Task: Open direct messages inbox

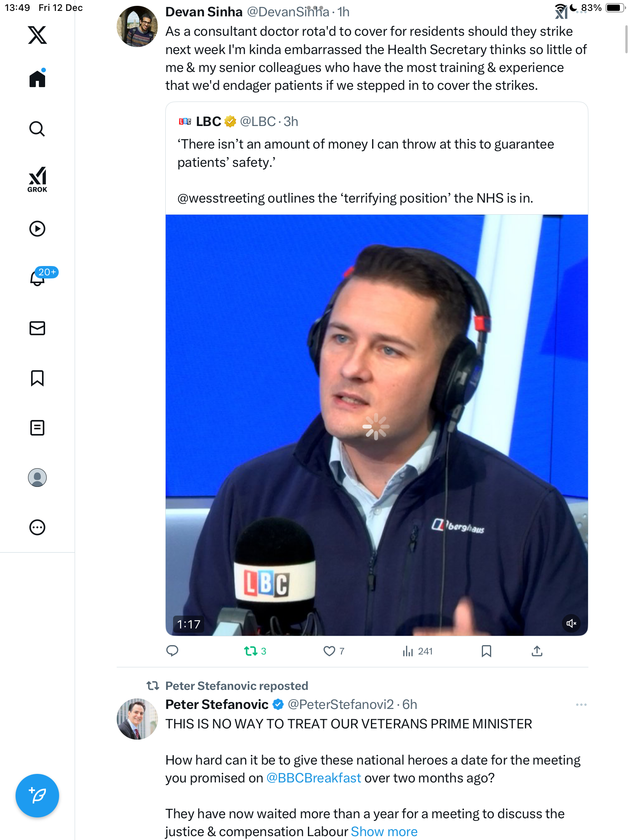Action: point(37,328)
